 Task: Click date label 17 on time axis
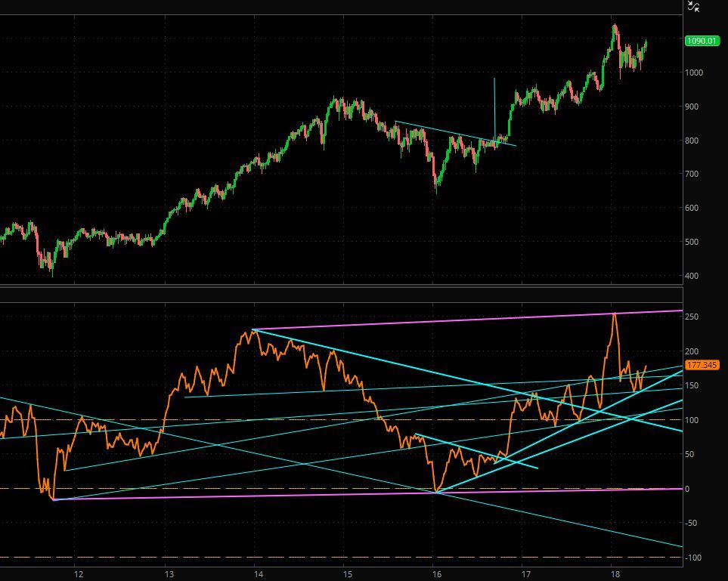coord(526,574)
